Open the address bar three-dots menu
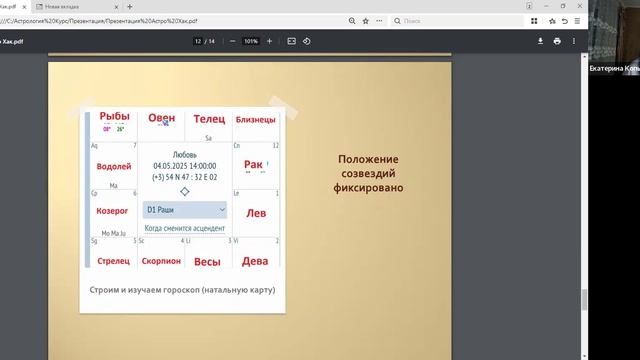 click(x=379, y=21)
